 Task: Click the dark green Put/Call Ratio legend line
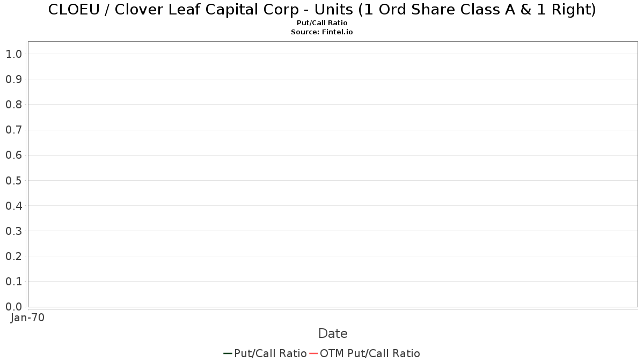pos(228,353)
